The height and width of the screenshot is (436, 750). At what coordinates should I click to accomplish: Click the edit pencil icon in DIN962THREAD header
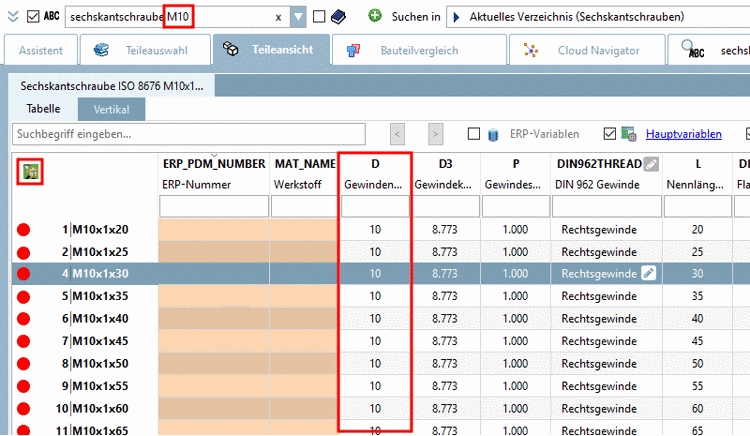pos(651,164)
